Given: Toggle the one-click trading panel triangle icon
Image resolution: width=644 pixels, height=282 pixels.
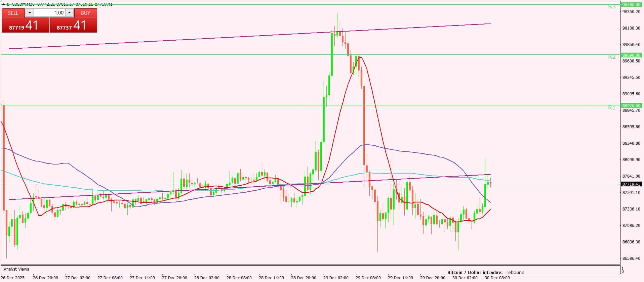Looking at the screenshot, I should click(x=4, y=4).
